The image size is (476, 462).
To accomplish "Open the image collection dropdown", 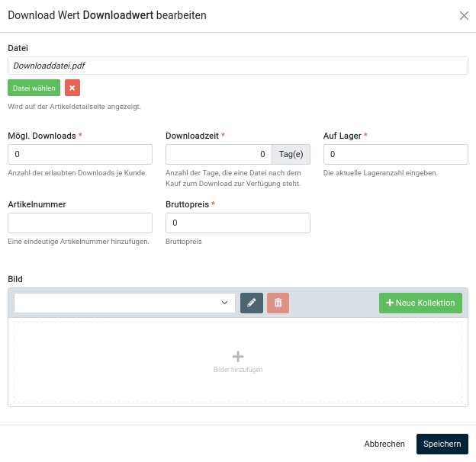I will [124, 303].
